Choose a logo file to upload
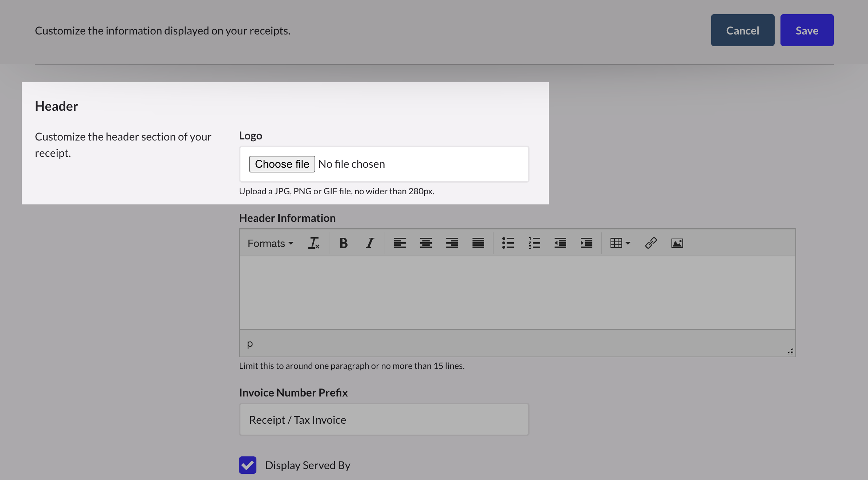868x480 pixels. click(282, 164)
